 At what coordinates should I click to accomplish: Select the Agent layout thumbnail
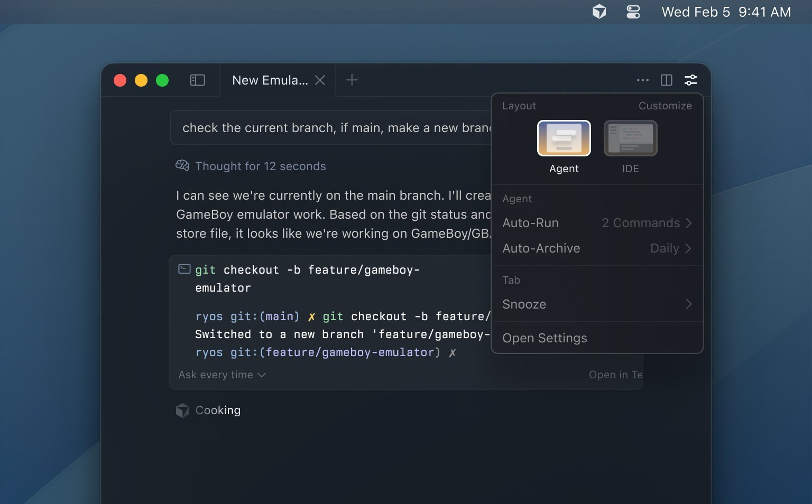[x=564, y=138]
